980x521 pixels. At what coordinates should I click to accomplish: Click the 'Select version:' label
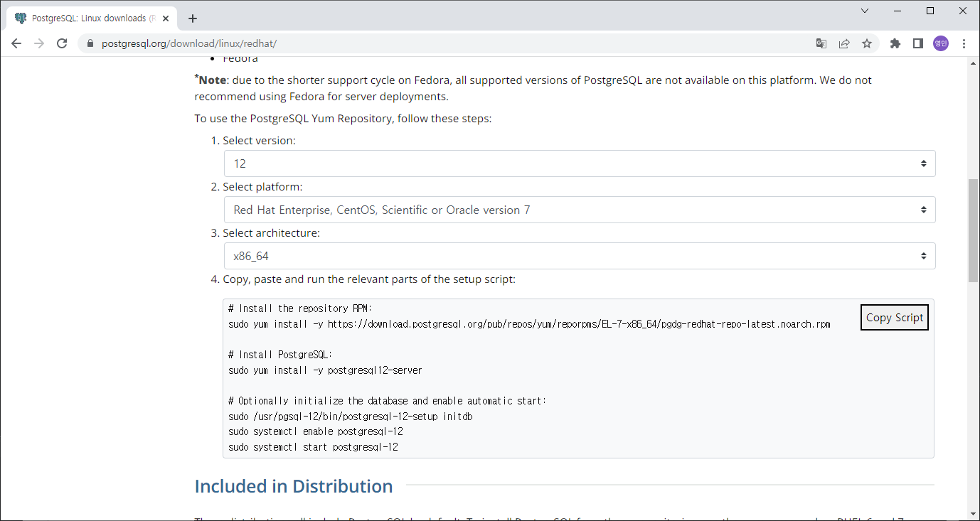click(259, 141)
